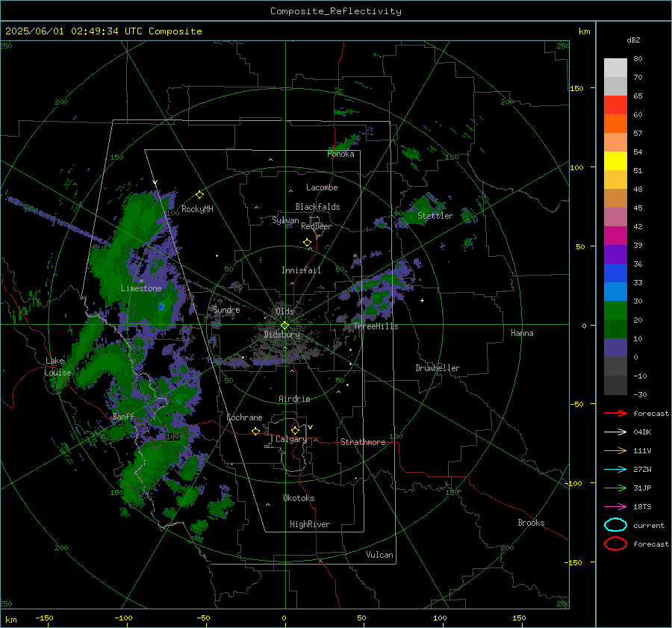Click the ThreeHills city label
Image resolution: width=672 pixels, height=628 pixels.
click(x=376, y=326)
